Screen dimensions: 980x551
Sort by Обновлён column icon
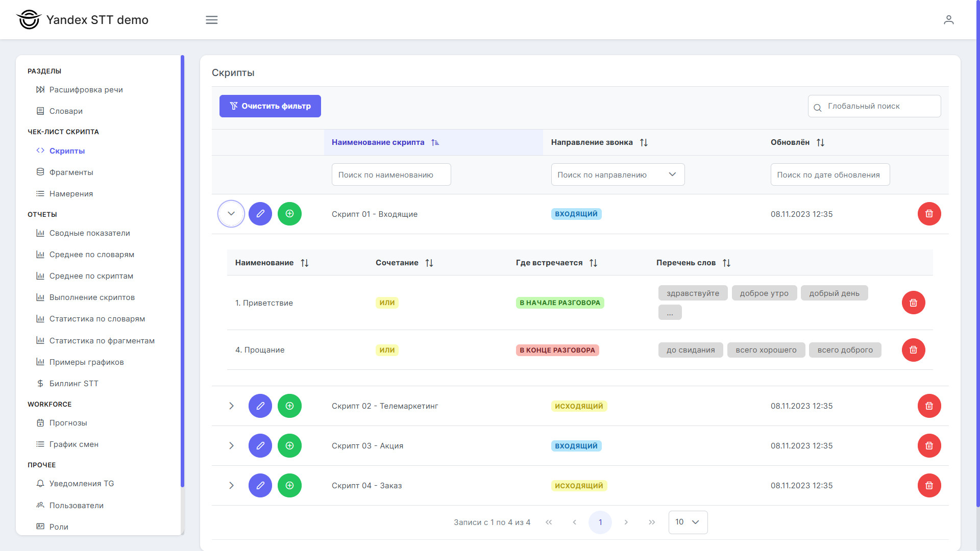[820, 142]
